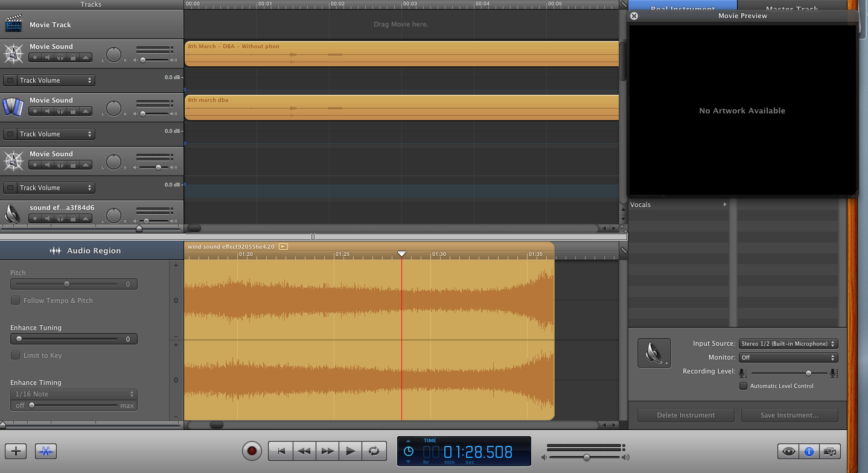The height and width of the screenshot is (473, 868).
Task: Start recording with the red record button
Action: click(252, 451)
